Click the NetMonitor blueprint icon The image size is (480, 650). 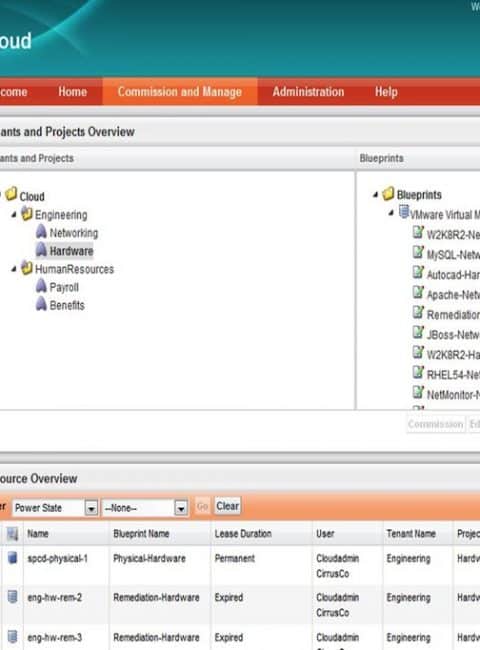pos(418,392)
